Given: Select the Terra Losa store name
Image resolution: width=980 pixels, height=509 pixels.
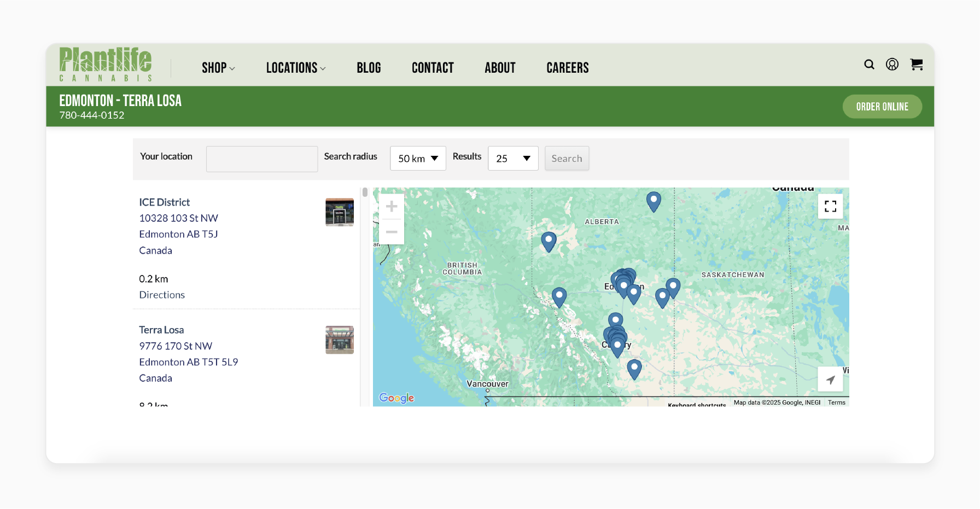Looking at the screenshot, I should click(x=161, y=330).
